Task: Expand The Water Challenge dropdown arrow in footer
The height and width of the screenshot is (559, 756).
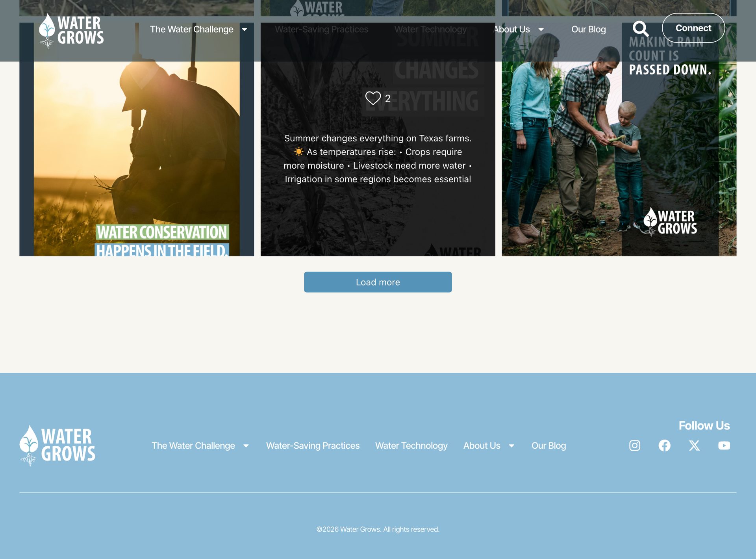Action: (246, 446)
